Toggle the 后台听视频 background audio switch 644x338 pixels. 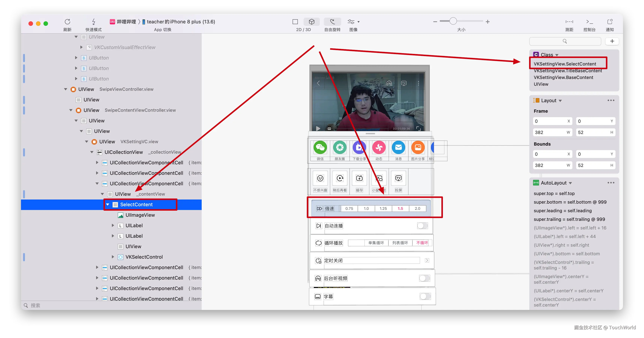coord(424,278)
